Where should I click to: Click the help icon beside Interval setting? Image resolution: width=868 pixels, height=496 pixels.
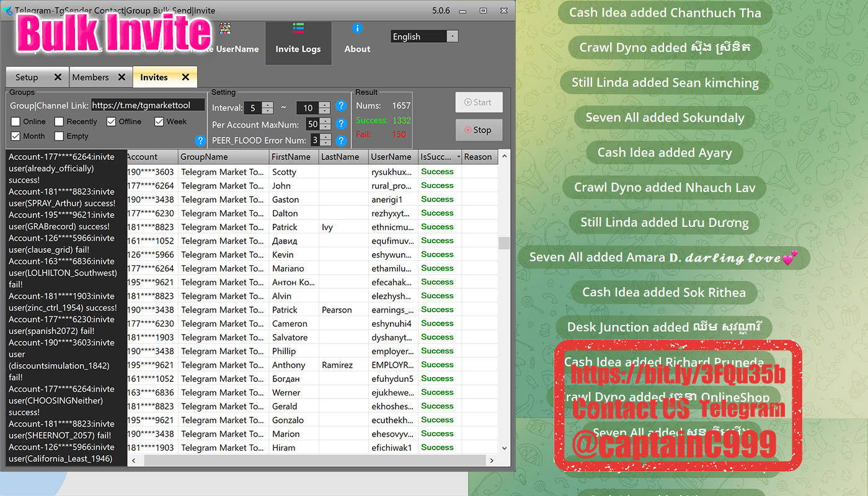tap(340, 107)
